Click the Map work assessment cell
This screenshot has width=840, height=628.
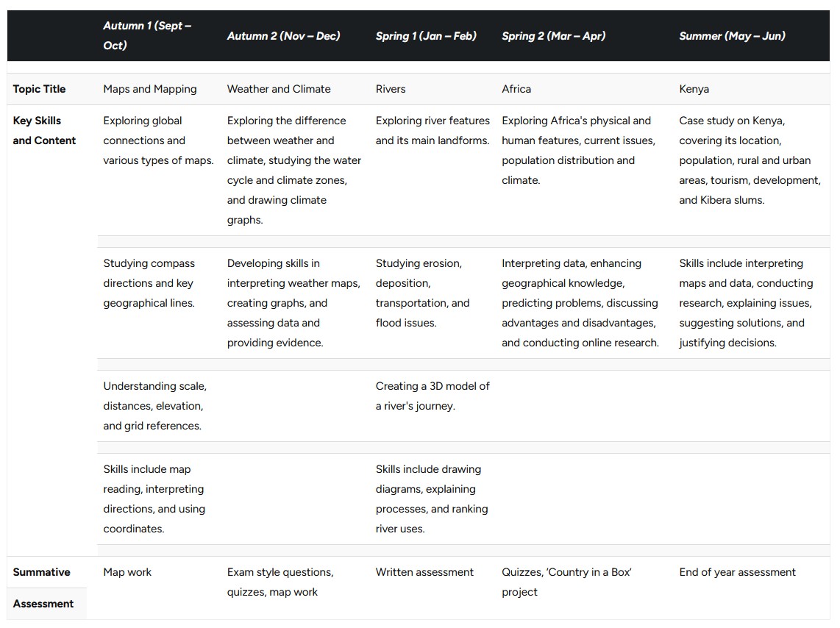pyautogui.click(x=127, y=572)
